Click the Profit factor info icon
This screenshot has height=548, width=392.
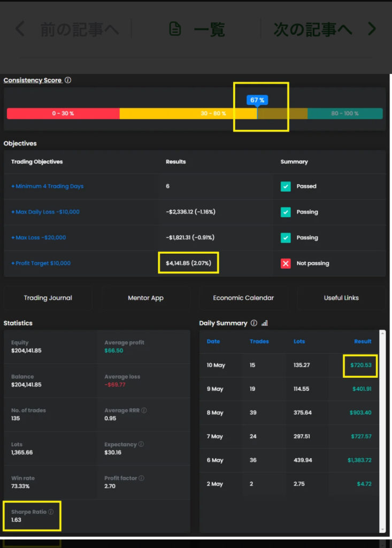142,478
